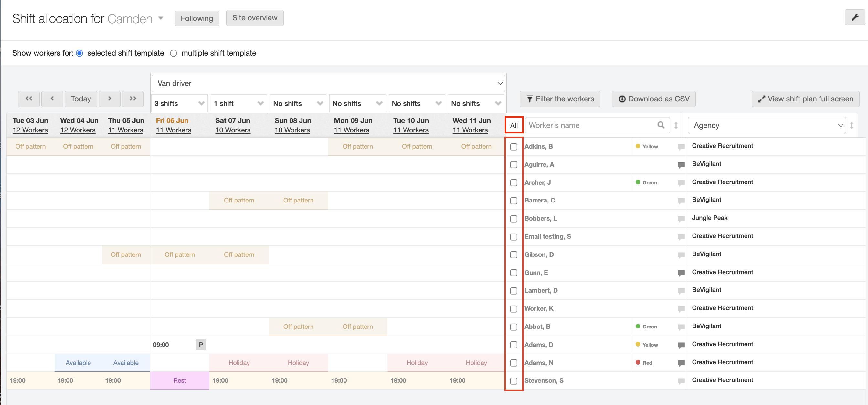Click the Red status dot for Adams, N
This screenshot has height=405, width=868.
click(x=638, y=362)
